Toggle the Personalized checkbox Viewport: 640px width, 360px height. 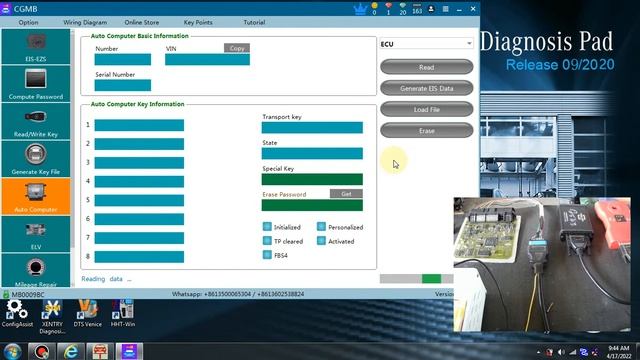point(321,227)
